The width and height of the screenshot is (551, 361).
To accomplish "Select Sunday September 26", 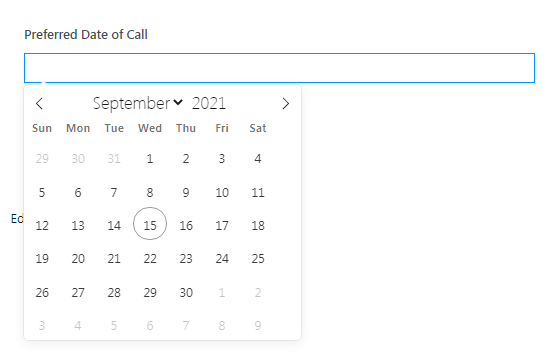I will pos(42,292).
